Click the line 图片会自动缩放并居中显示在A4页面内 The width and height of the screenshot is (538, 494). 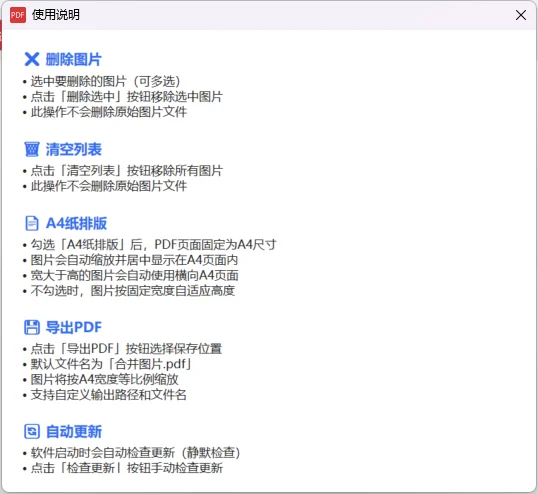tap(134, 260)
